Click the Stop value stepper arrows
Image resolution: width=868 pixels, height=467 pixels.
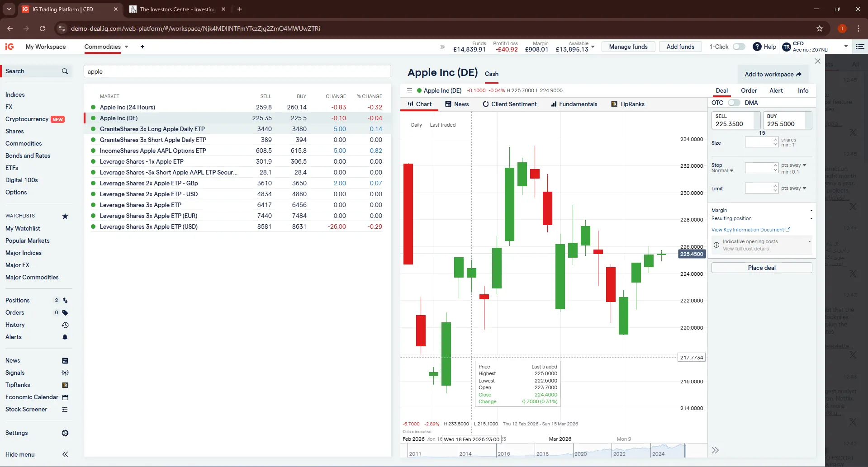tap(775, 168)
